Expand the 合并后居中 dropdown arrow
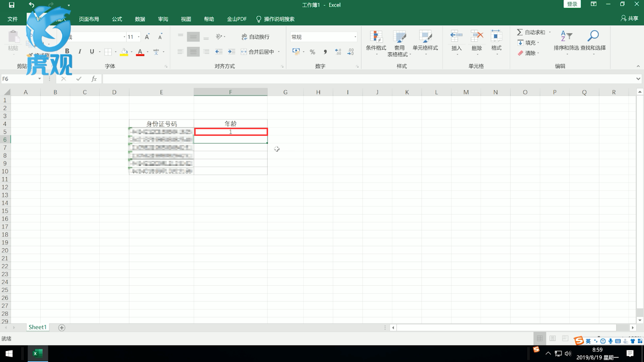Screen dimensions: 644x362 point(279,52)
